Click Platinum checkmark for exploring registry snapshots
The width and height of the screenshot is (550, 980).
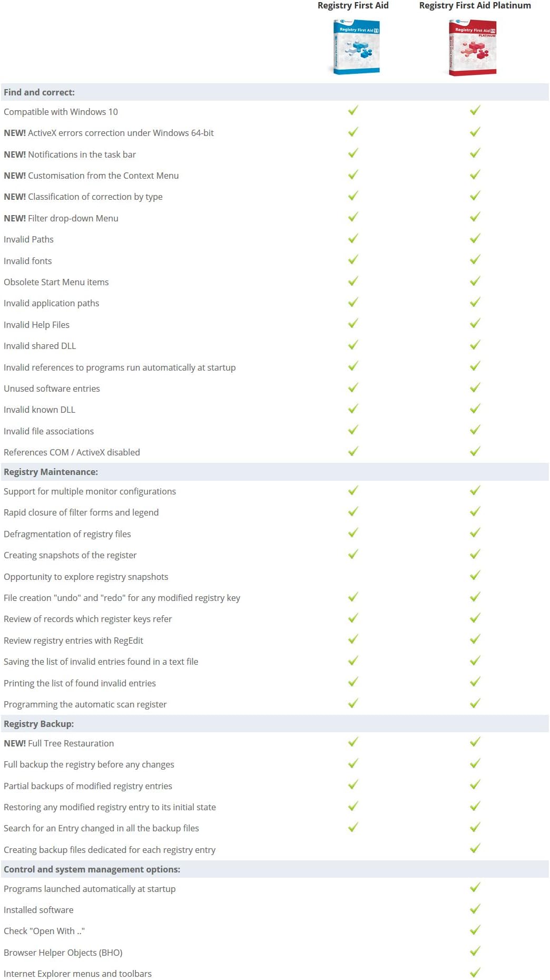475,576
